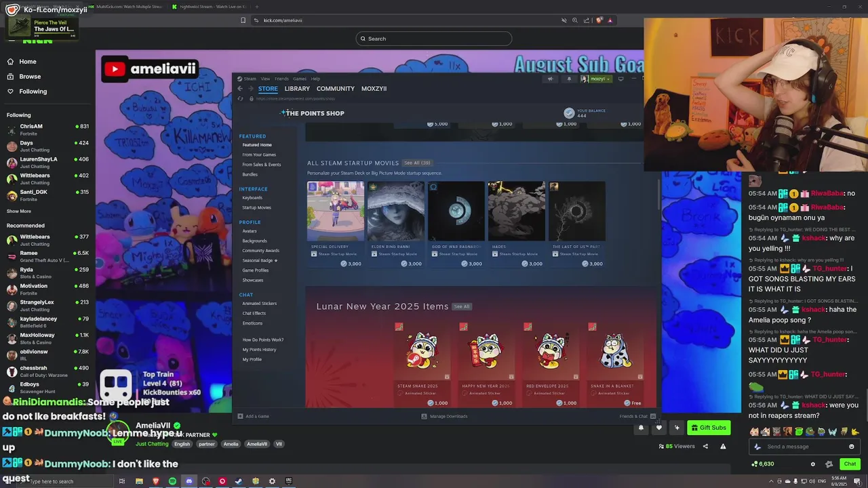Viewport: 868px width, 488px height.
Task: Open Ramee recommended channel
Action: point(47,256)
